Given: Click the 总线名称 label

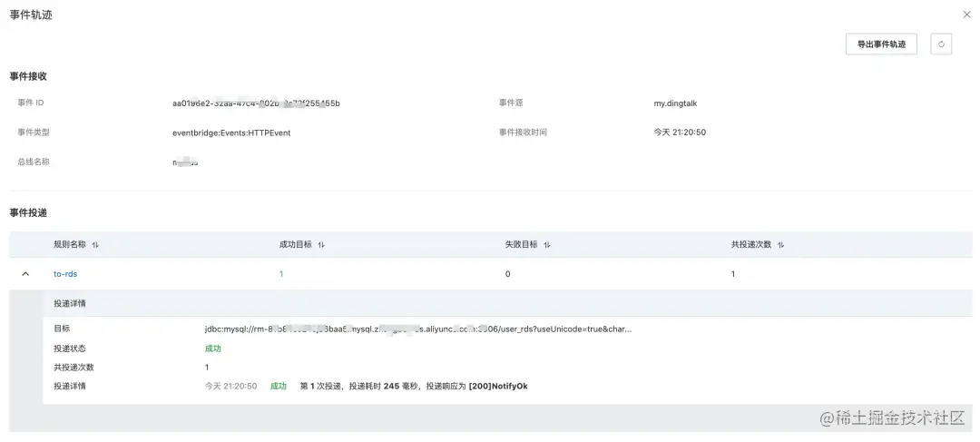Looking at the screenshot, I should 34,162.
